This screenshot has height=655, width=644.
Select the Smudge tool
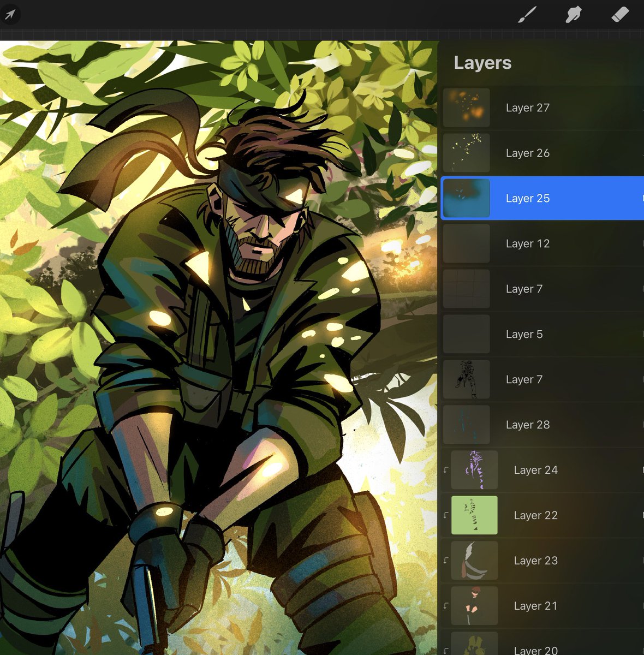pos(573,14)
